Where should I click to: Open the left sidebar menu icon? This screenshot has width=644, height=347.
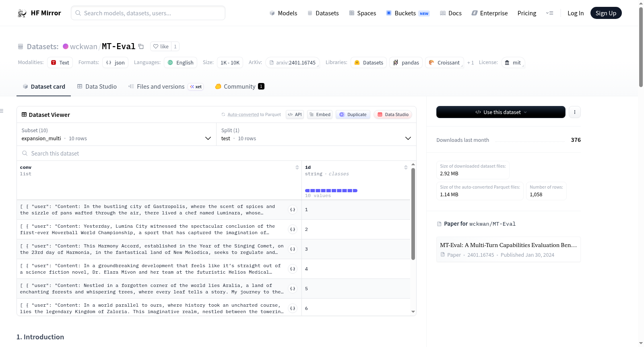tap(2, 111)
